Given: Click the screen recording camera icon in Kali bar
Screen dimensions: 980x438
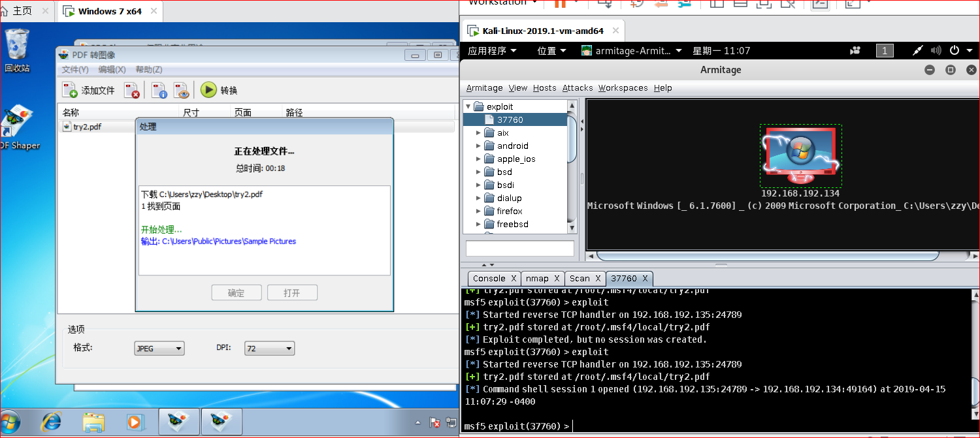Looking at the screenshot, I should (x=855, y=51).
